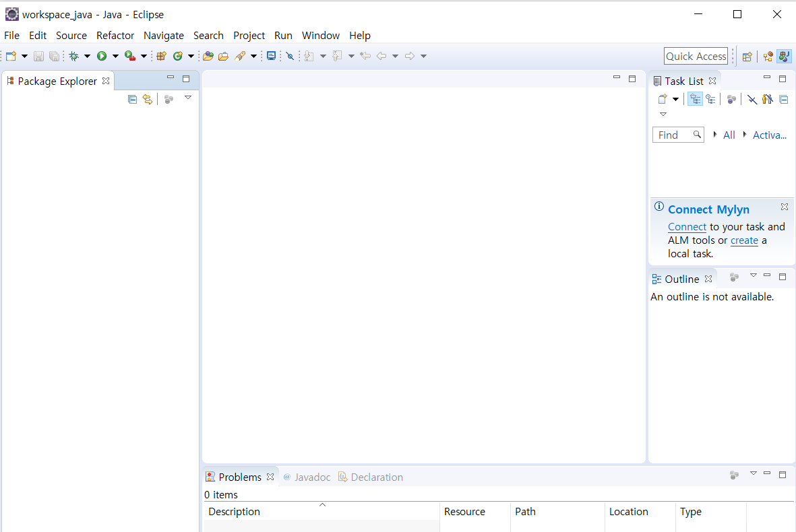The image size is (796, 532).
Task: Open the Search dropdown arrow
Action: click(253, 57)
